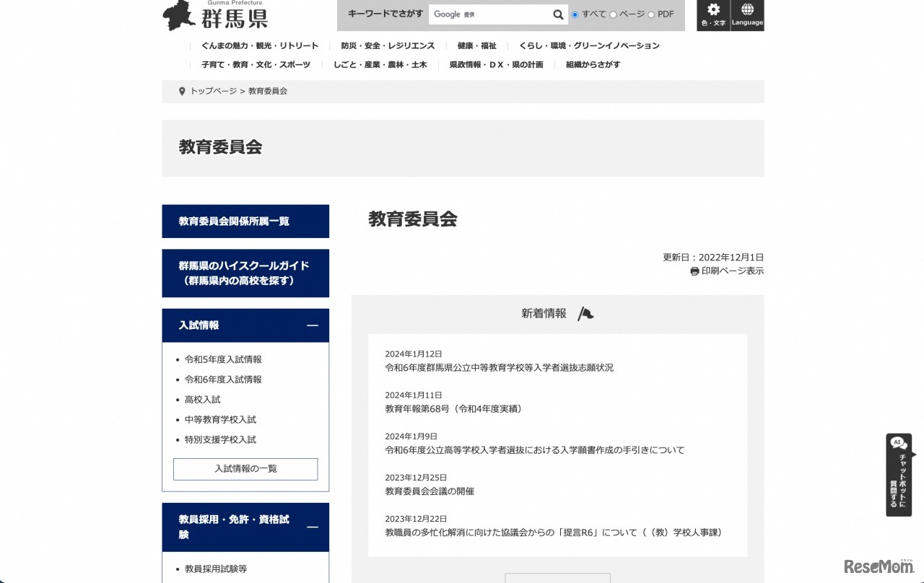Screen dimensions: 924x583
Task: Open the 高校入試 sidebar item
Action: [202, 399]
